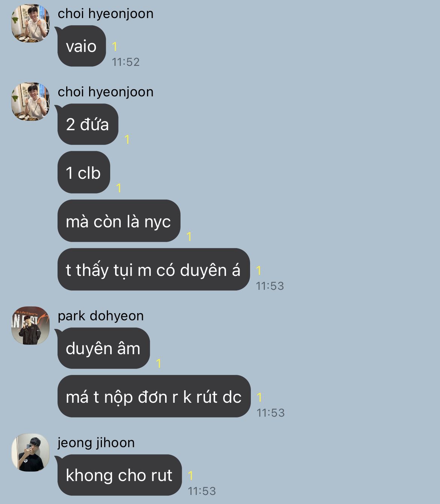Tap the 'má t nộp đơn r k rút dc' message
440x504 pixels.
[154, 396]
